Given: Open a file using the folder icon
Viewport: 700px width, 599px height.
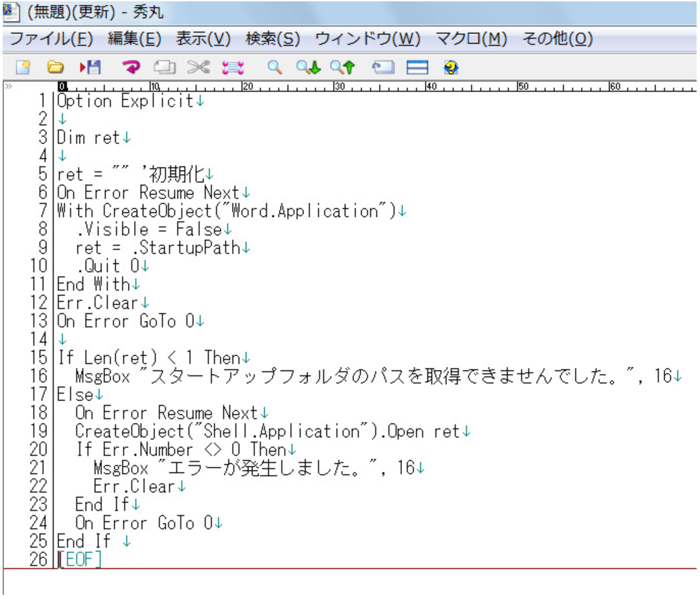Looking at the screenshot, I should [x=54, y=67].
